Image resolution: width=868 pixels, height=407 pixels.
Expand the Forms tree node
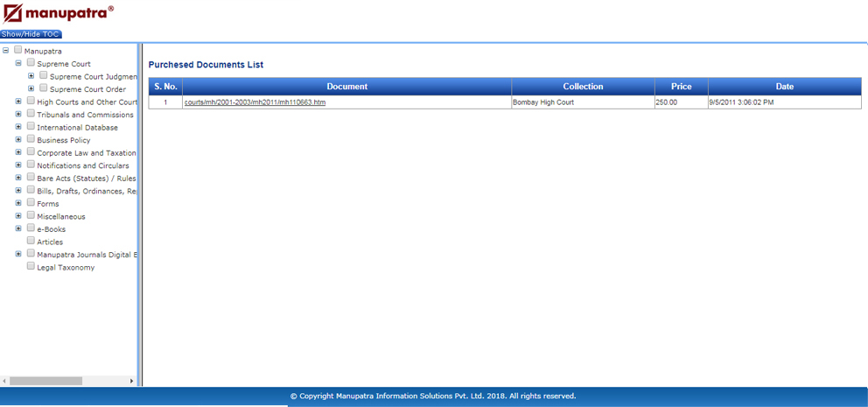[18, 203]
